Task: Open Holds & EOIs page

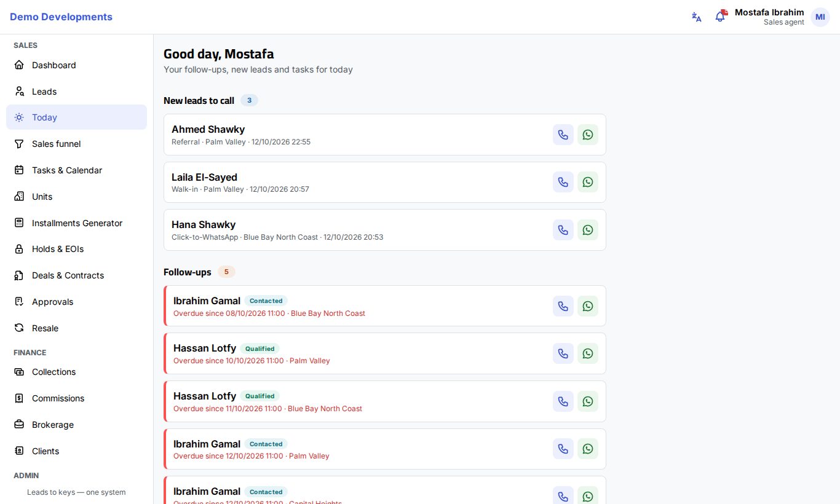Action: coord(77,249)
